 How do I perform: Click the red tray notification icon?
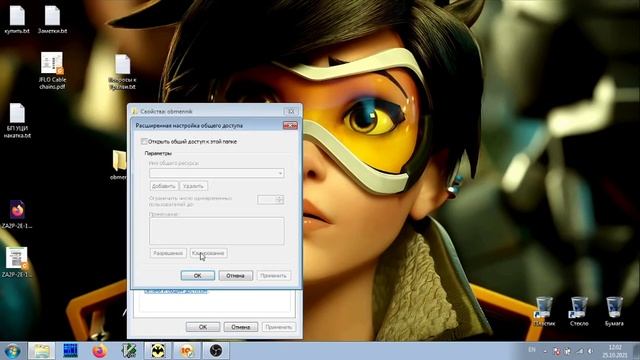pyautogui.click(x=556, y=351)
